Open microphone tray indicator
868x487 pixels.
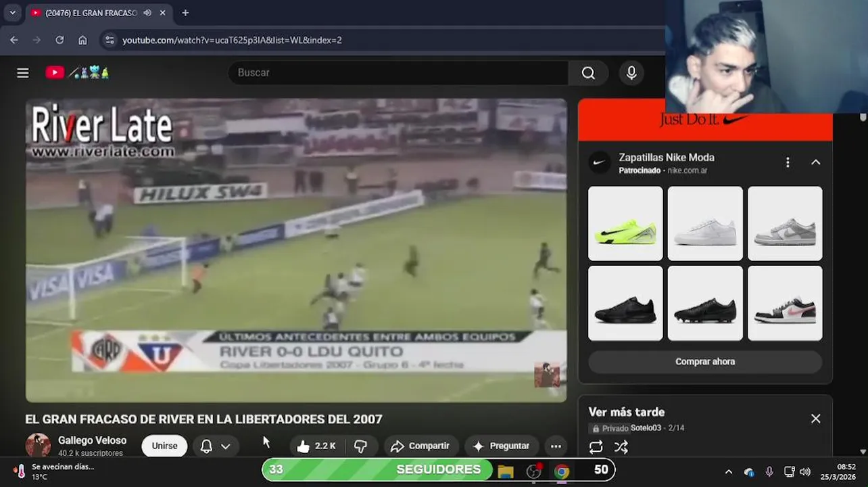coord(769,472)
